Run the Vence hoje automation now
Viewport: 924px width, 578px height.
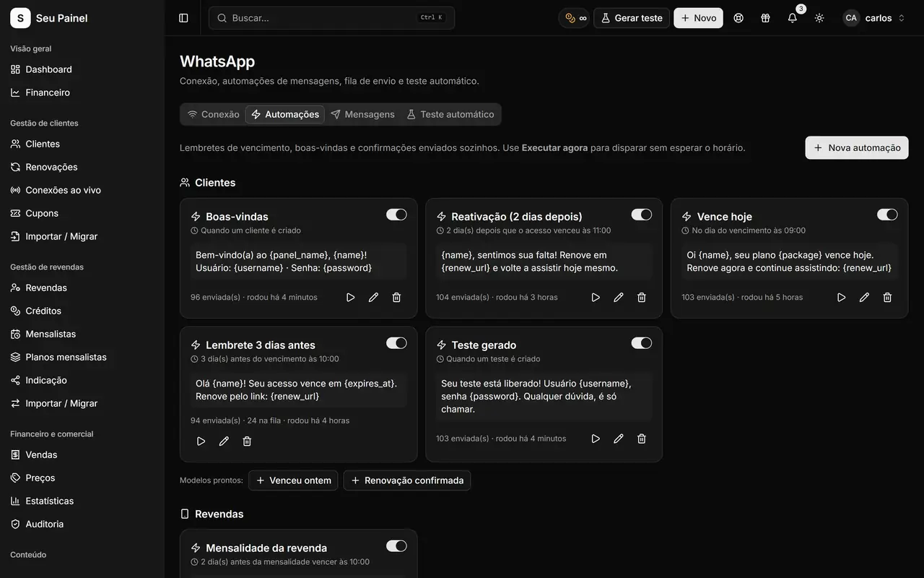[x=841, y=297]
